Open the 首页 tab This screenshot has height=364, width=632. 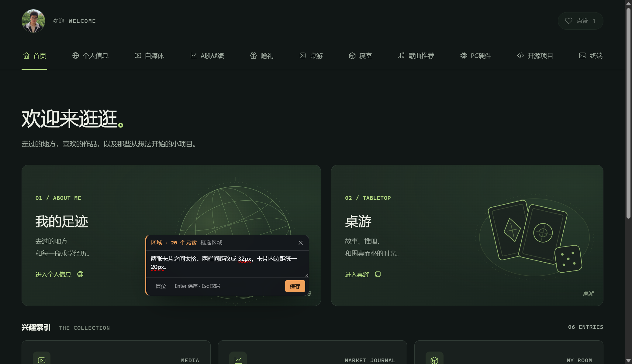pos(34,56)
